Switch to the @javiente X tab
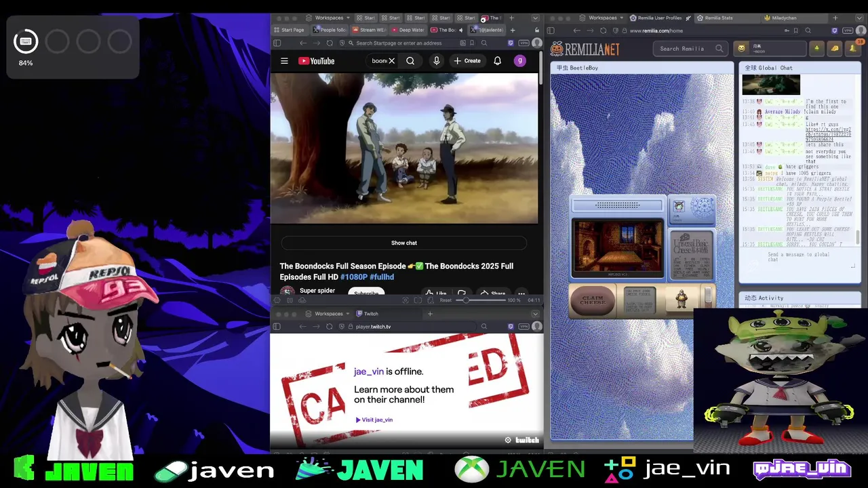This screenshot has width=868, height=488. click(x=486, y=30)
